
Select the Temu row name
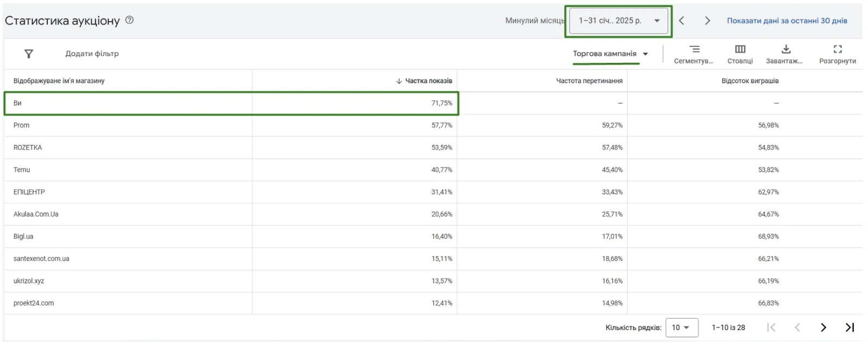22,170
